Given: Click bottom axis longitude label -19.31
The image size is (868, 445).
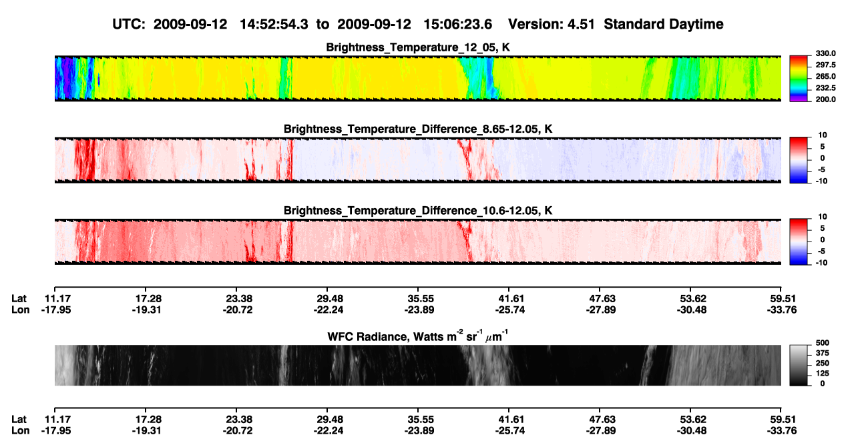Looking at the screenshot, I should [148, 430].
